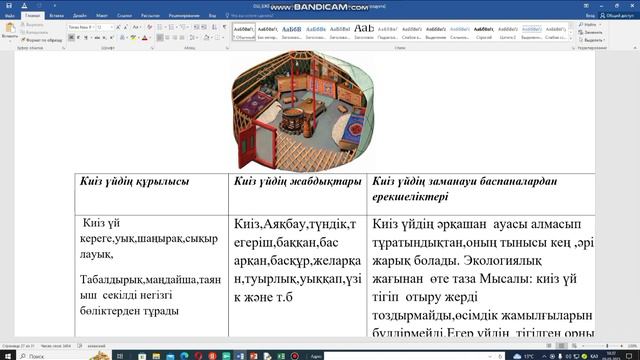Click the Replace (Заменить) button

click(x=590, y=32)
